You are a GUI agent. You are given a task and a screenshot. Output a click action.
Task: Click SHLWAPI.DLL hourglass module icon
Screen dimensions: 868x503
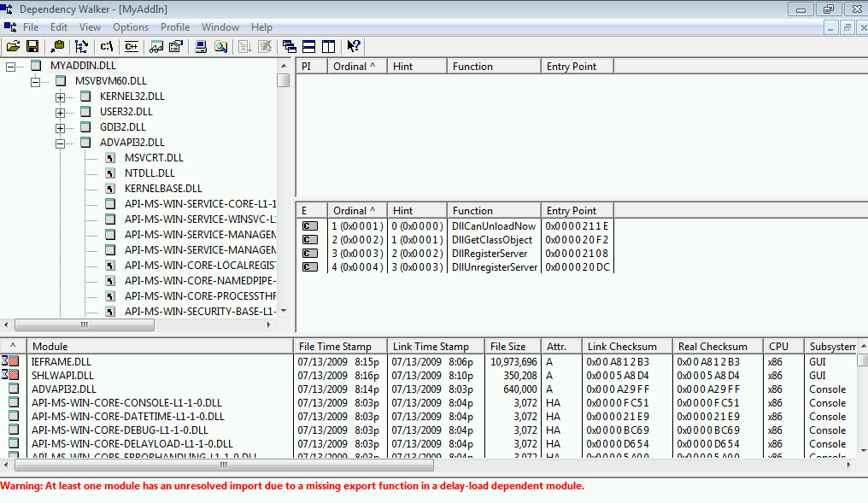(x=10, y=375)
